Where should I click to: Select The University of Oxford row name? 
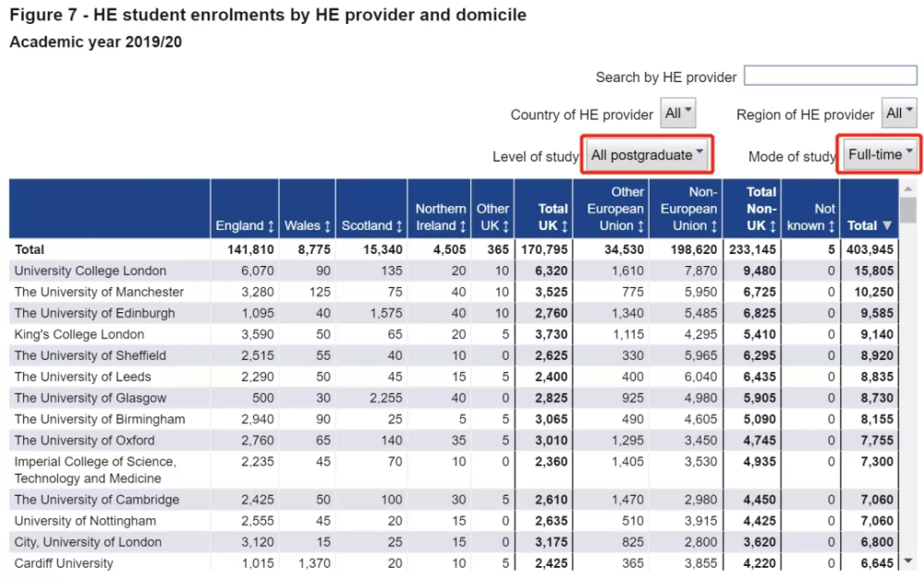pyautogui.click(x=84, y=440)
